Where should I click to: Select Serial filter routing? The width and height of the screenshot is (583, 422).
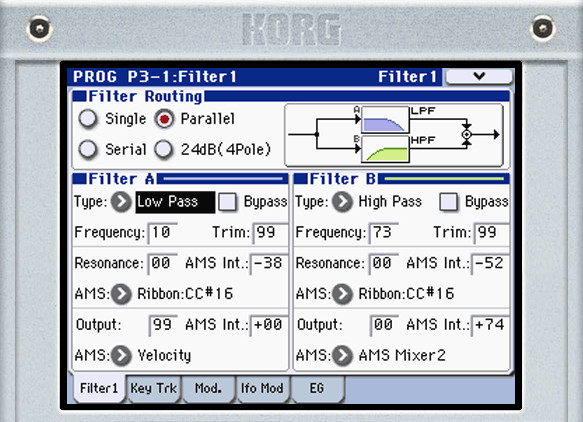(x=88, y=149)
